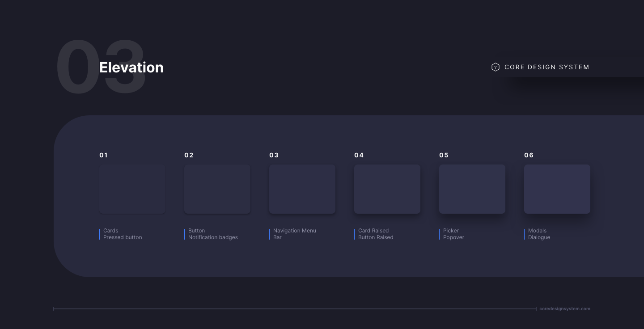Click the 'Navigation Menu' caption text
This screenshot has height=329, width=644.
pos(295,231)
